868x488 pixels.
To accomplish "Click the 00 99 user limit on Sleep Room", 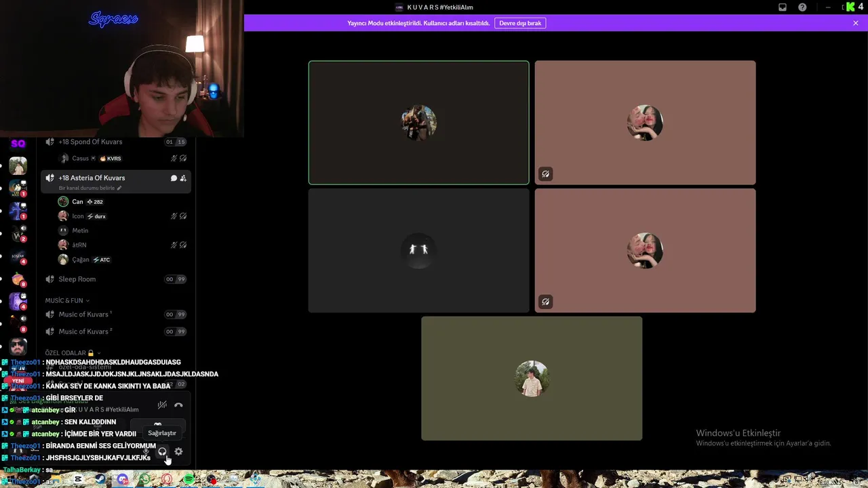I will (176, 279).
